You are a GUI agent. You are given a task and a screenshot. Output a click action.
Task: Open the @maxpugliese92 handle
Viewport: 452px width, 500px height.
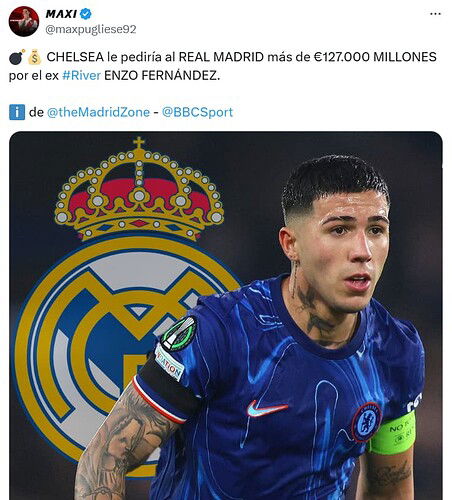[x=91, y=29]
